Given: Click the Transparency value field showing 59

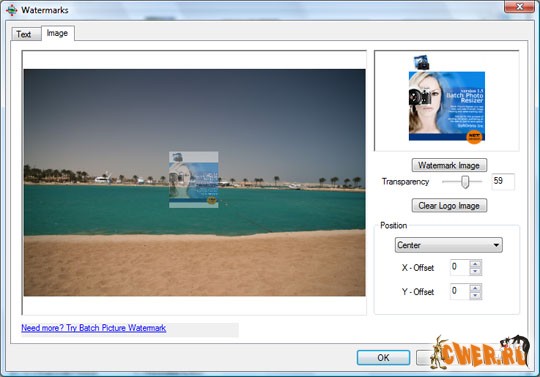Looking at the screenshot, I should (x=503, y=181).
